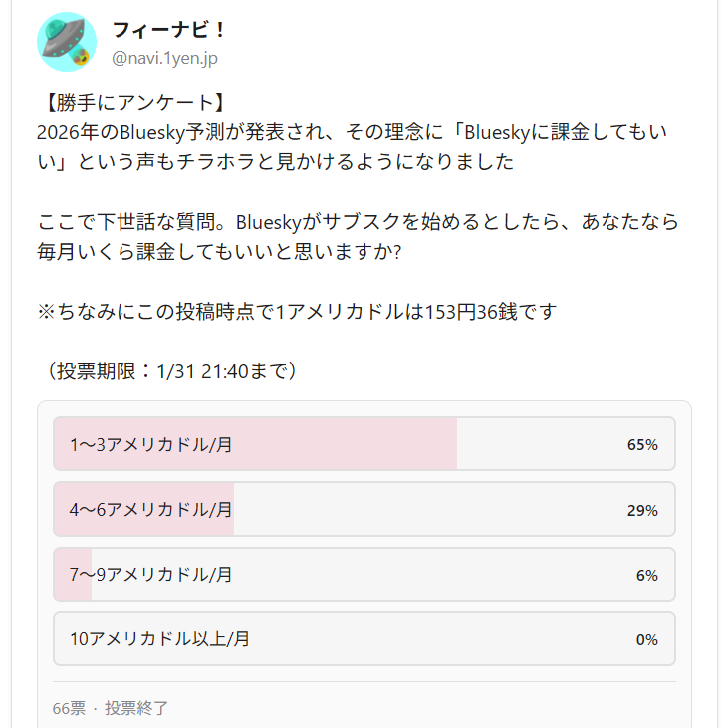Click the 0% result percentage

[646, 639]
